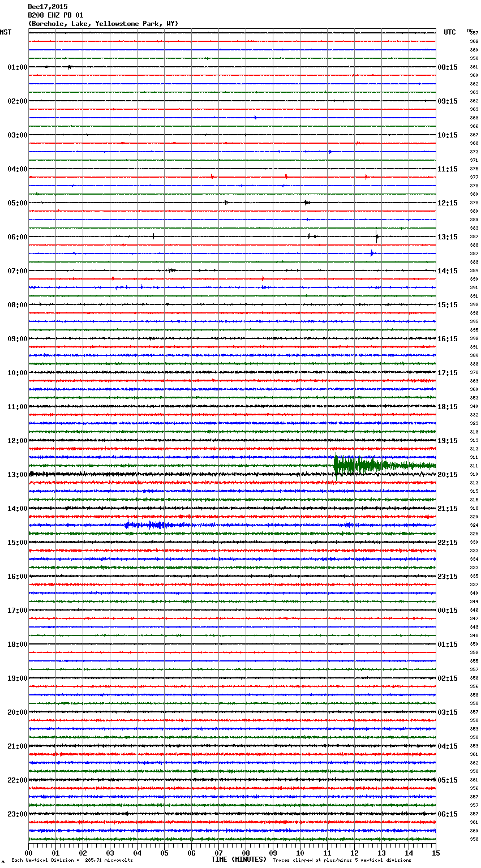Viewport: 481px width, 868px height.
Task: Click the 08:15 UTC row label
Action: tap(448, 67)
